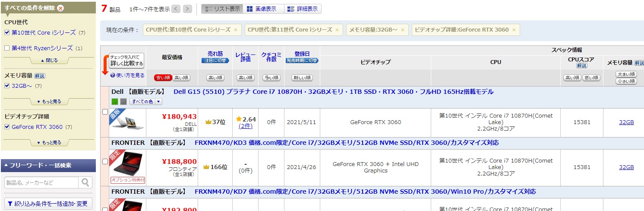Collapse the CPU世代 list with 閉じる
644x211 pixels.
(49, 60)
